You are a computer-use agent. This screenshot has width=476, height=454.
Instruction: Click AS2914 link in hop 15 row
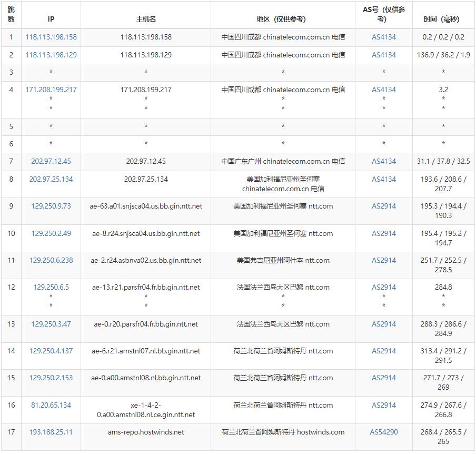click(384, 378)
